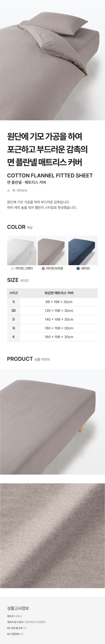Click the D size row 140 × 198
Viewport: 105px width, 644px height.
tap(59, 319)
